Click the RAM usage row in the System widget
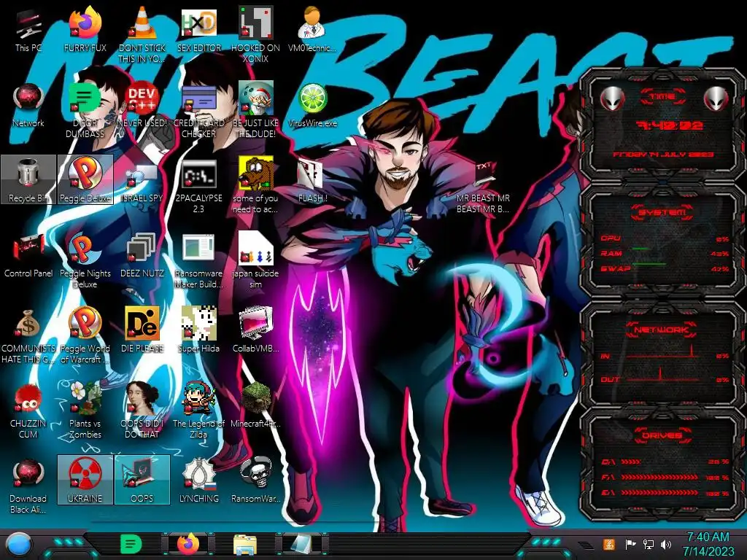This screenshot has height=560, width=747. coord(665,253)
